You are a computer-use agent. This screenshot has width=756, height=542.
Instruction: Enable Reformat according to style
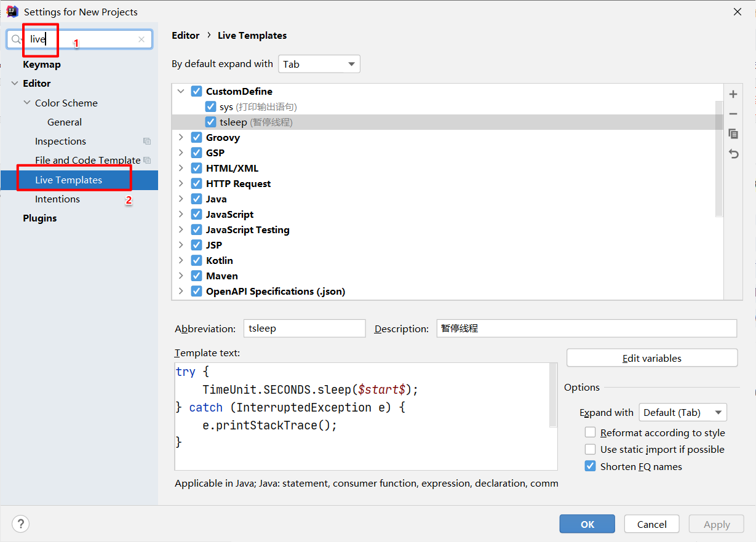point(590,432)
